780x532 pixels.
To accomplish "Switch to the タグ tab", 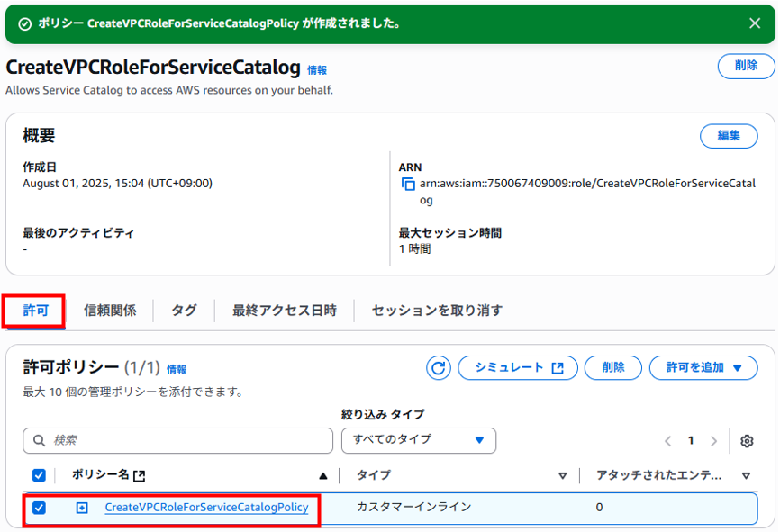I will [184, 311].
